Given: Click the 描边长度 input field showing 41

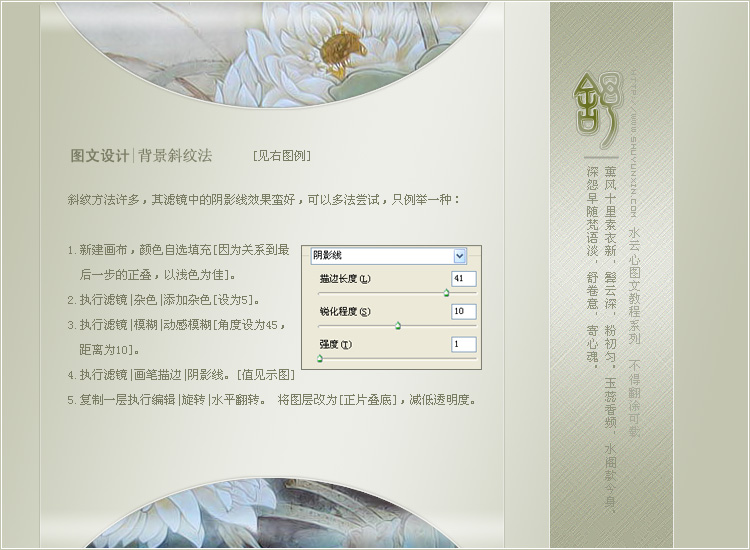Looking at the screenshot, I should (463, 279).
